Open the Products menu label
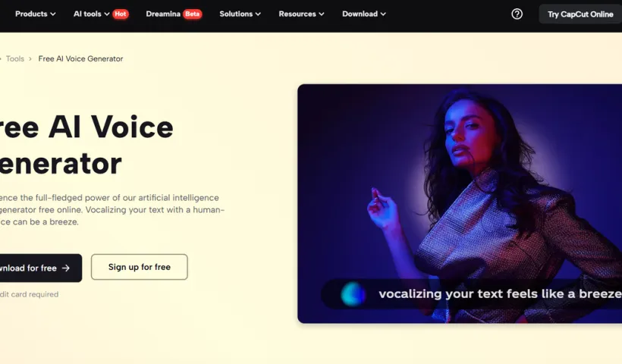 pyautogui.click(x=31, y=14)
